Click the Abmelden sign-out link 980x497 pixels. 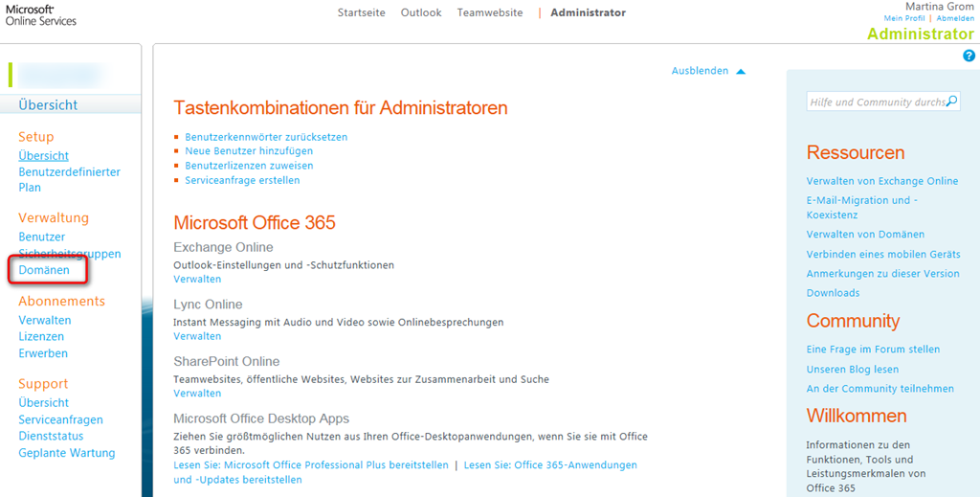pyautogui.click(x=955, y=18)
